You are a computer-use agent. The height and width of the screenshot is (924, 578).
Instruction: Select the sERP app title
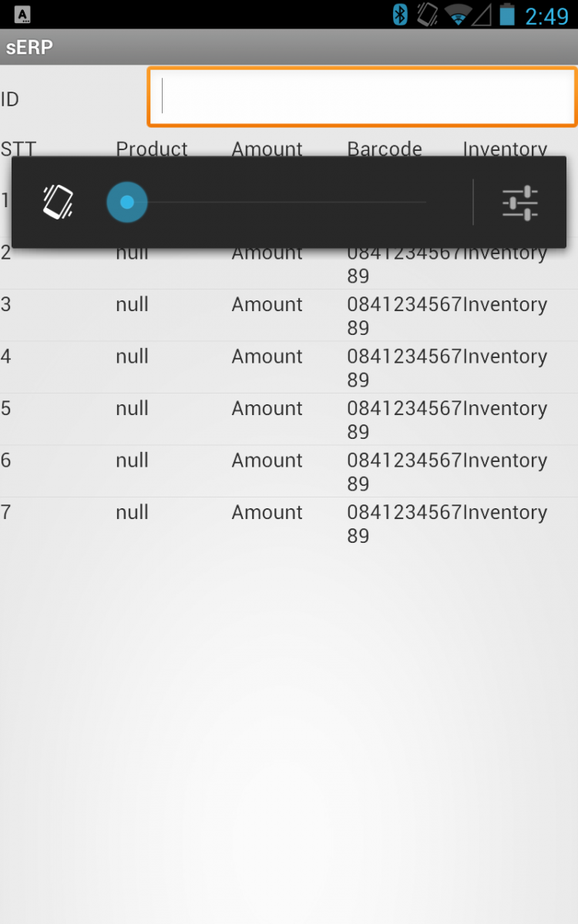click(29, 47)
